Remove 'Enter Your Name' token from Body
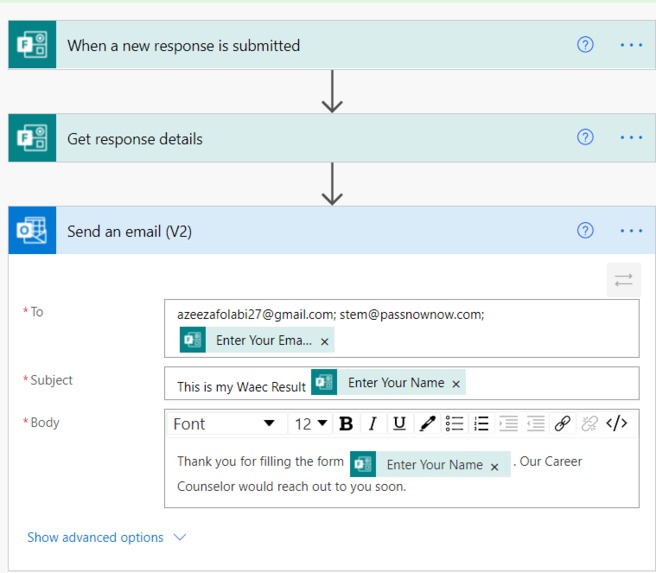 pyautogui.click(x=495, y=467)
